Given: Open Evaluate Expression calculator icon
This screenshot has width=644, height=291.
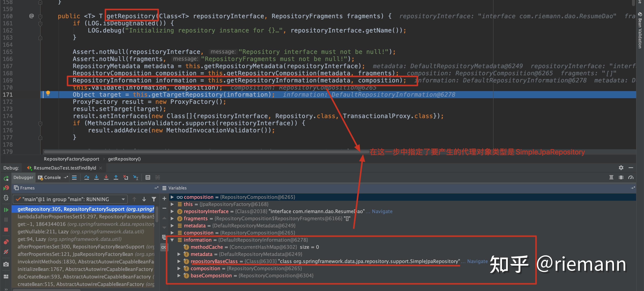Looking at the screenshot, I should coord(148,177).
